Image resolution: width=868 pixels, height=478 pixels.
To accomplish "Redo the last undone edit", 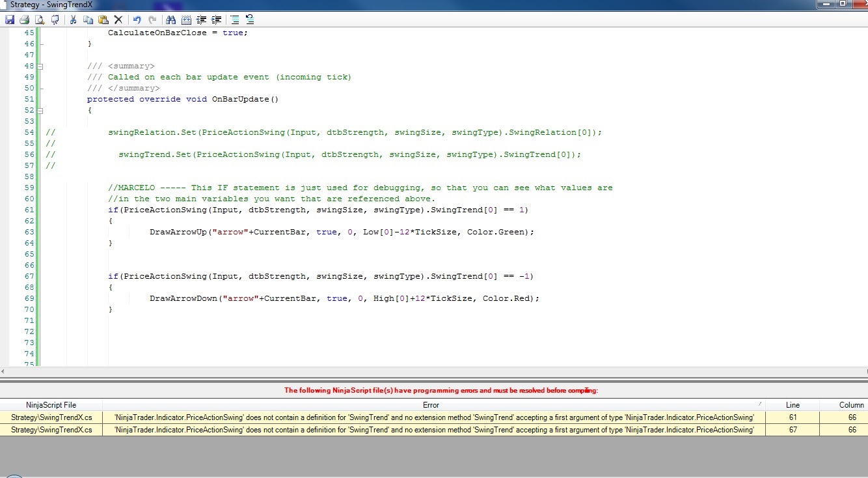I will [152, 20].
